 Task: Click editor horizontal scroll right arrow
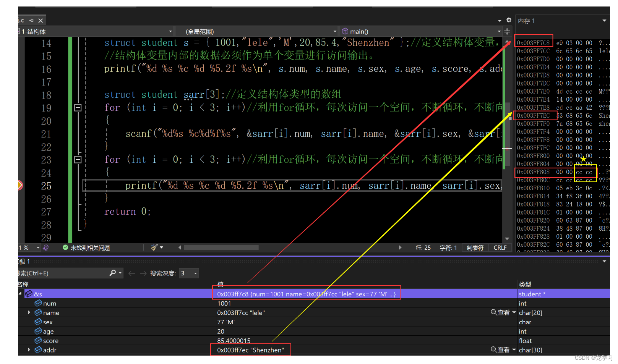tap(400, 248)
